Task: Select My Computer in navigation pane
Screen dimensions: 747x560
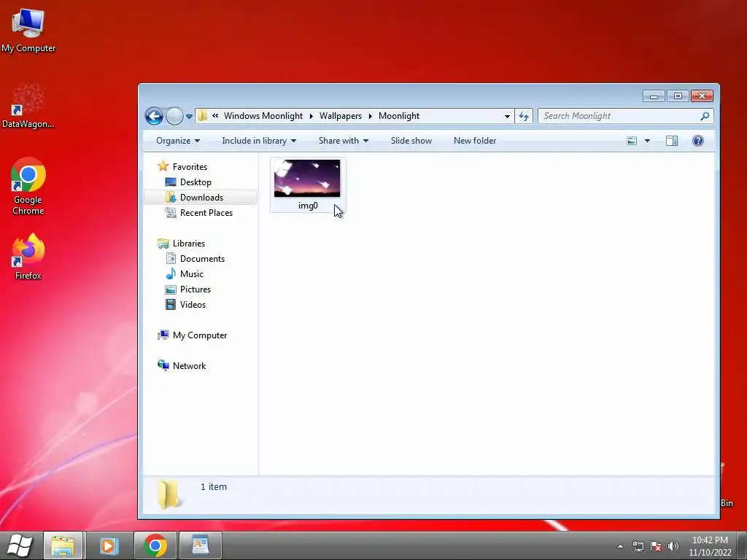Action: [x=200, y=335]
